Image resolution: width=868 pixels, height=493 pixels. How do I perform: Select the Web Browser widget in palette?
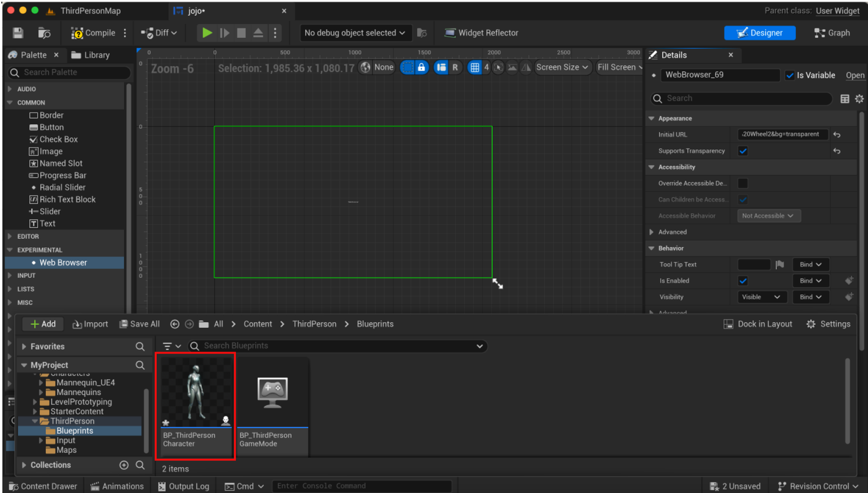[62, 263]
